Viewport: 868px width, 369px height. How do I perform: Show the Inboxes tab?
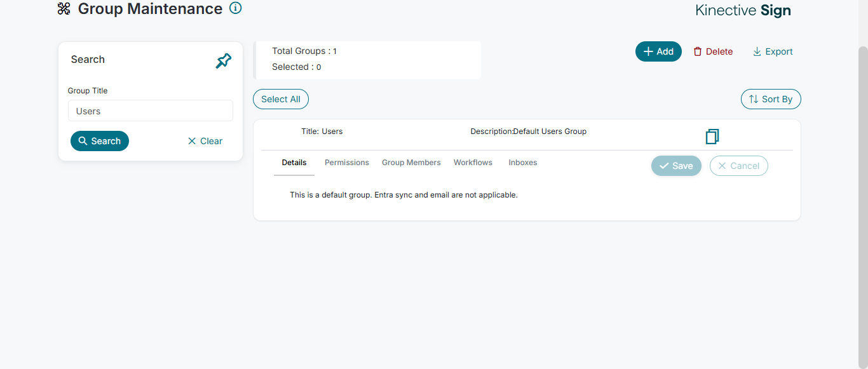point(523,163)
